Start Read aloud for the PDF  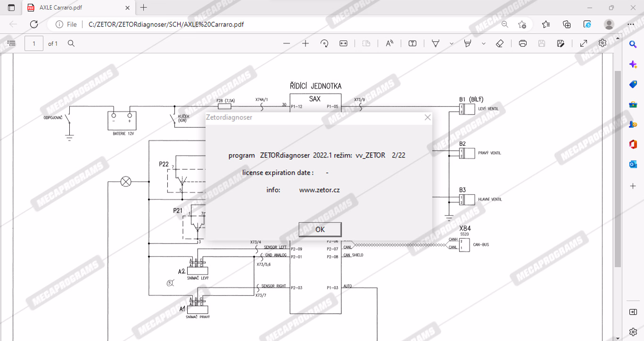389,43
